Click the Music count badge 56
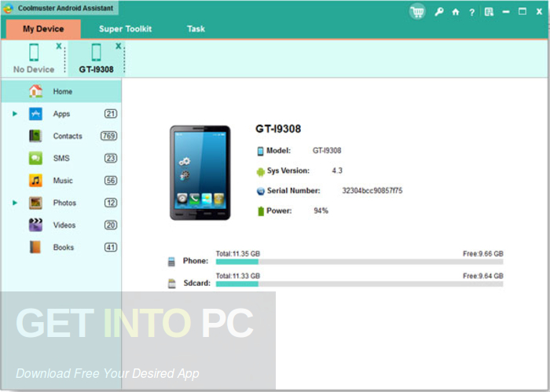The height and width of the screenshot is (392, 550). click(111, 180)
